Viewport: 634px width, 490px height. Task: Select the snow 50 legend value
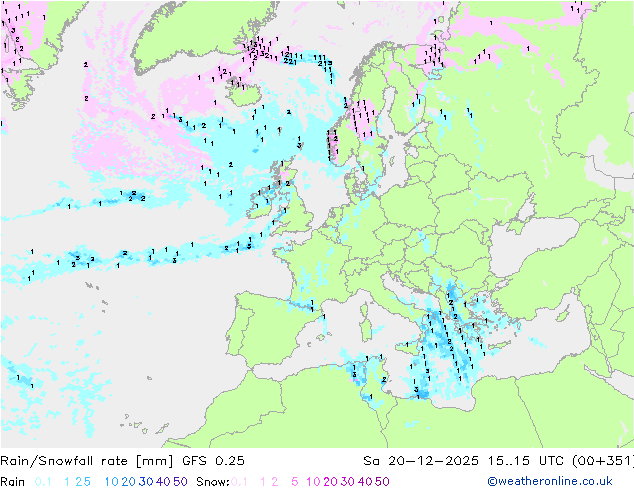click(x=382, y=482)
